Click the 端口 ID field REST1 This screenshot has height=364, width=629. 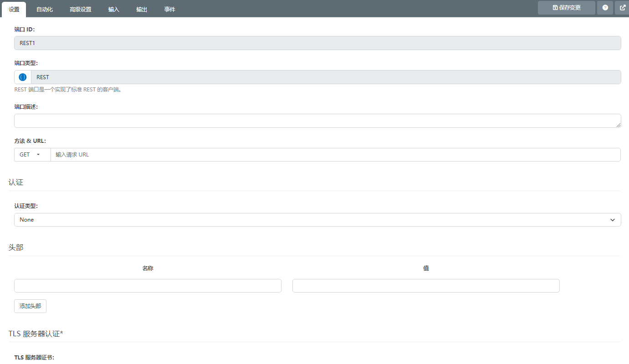pos(317,43)
